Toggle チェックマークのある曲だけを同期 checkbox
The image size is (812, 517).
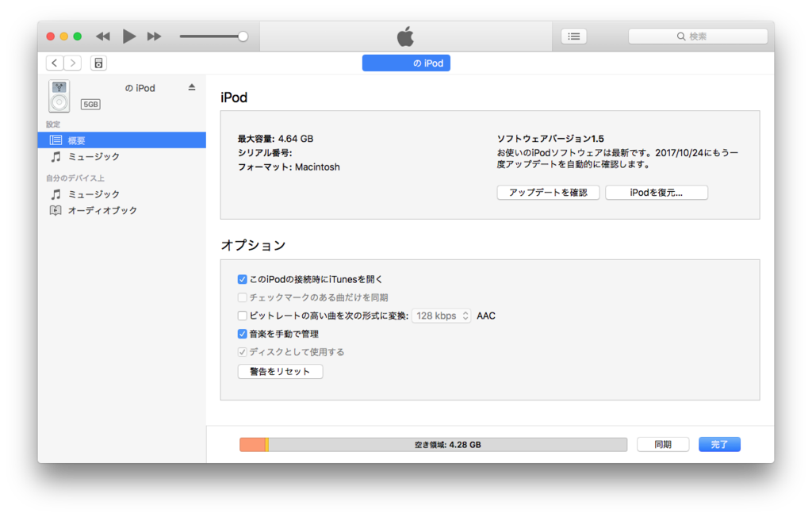click(242, 297)
